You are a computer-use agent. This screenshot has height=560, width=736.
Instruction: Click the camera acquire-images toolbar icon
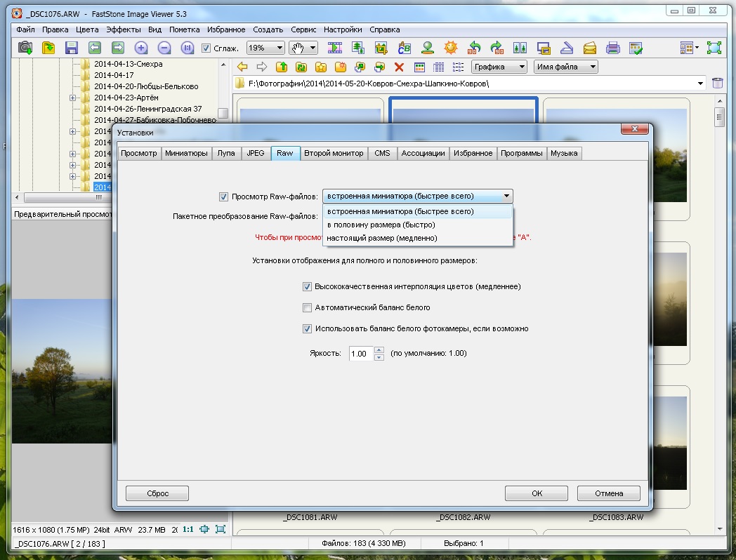click(25, 48)
